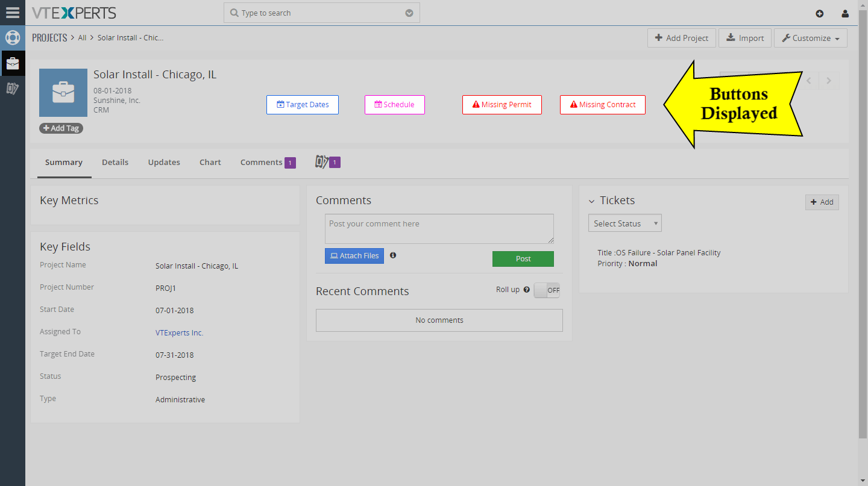Click the info icon beside Attach Files

[392, 255]
